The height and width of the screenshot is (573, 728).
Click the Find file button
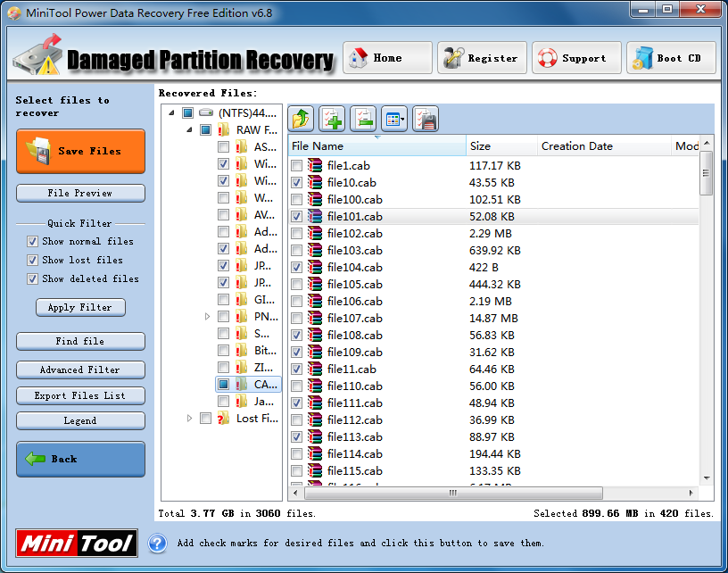pyautogui.click(x=81, y=341)
